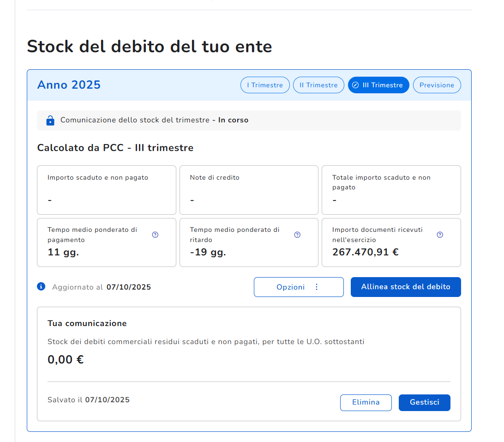Click the info icon next to Aggiornato al
The height and width of the screenshot is (442, 504).
coord(41,287)
